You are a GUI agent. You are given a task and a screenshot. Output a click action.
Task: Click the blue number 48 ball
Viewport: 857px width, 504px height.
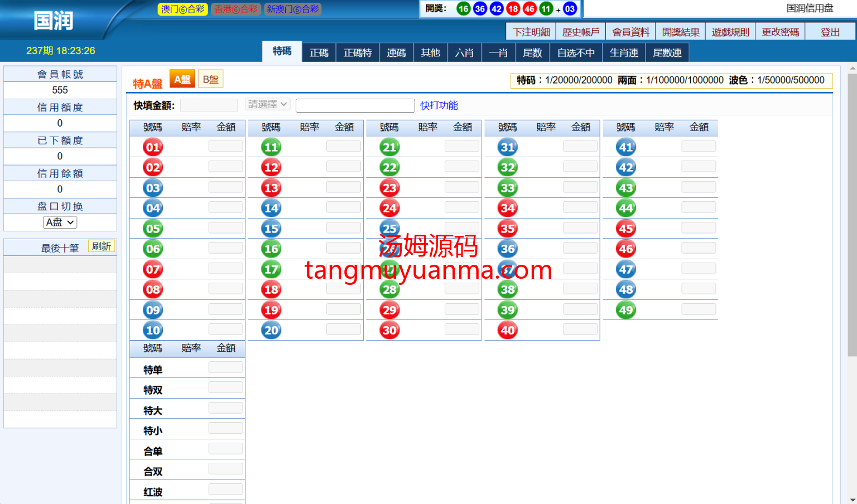(626, 289)
